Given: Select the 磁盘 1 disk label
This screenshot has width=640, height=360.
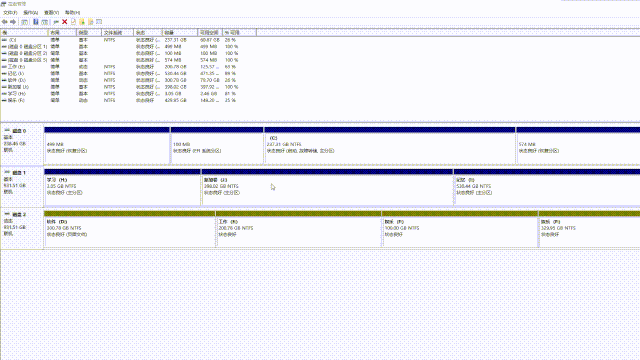Looking at the screenshot, I should [22, 186].
